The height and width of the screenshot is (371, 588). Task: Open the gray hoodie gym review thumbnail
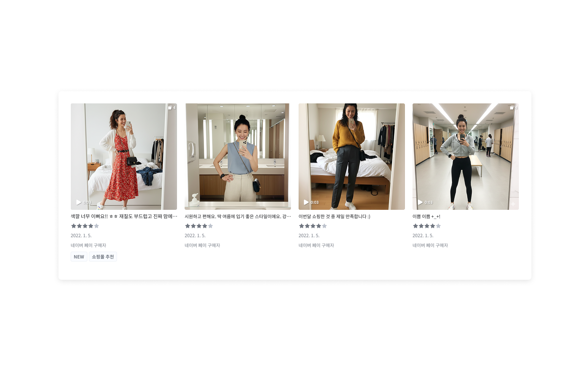tap(466, 157)
